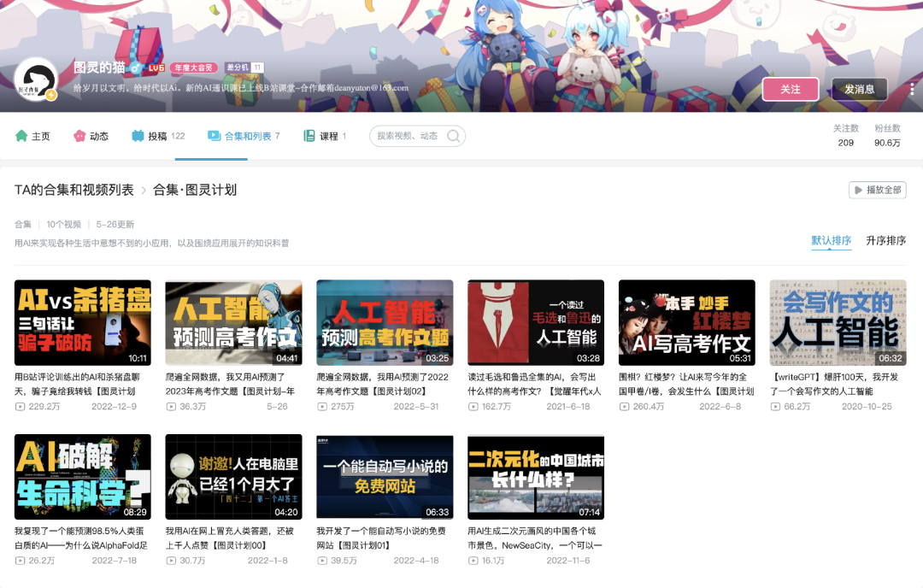This screenshot has height=588, width=923.
Task: Click the 图灵的猫 profile avatar
Action: point(35,79)
